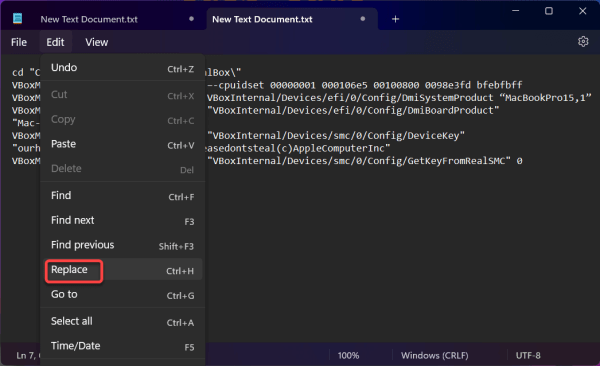Click unsaved dot on active tab
The height and width of the screenshot is (366, 600).
(362, 19)
